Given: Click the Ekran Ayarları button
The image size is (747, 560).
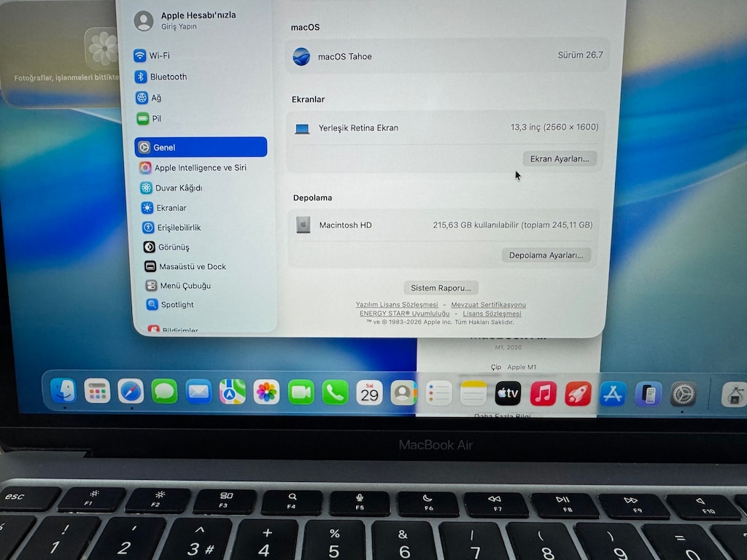Looking at the screenshot, I should pyautogui.click(x=560, y=158).
